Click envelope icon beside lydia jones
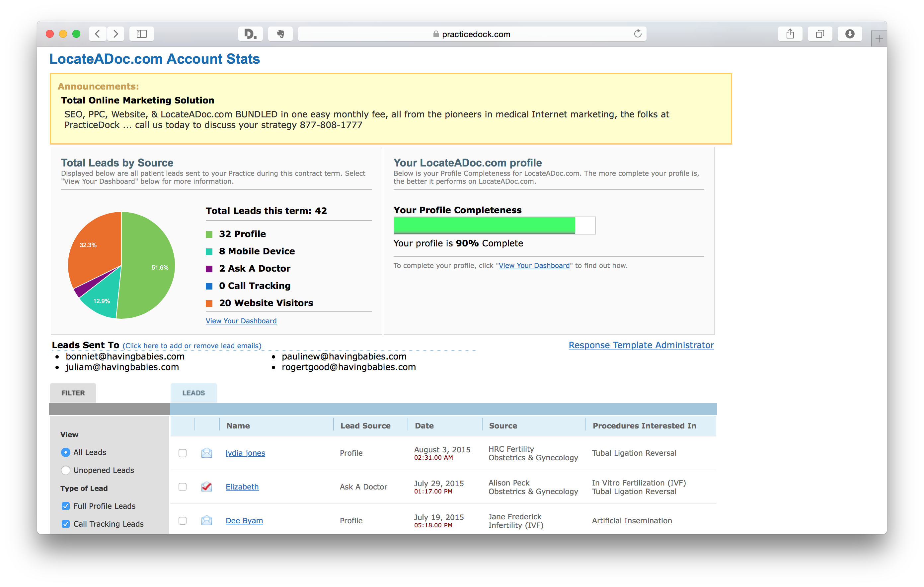Viewport: 924px width, 587px height. pyautogui.click(x=206, y=453)
